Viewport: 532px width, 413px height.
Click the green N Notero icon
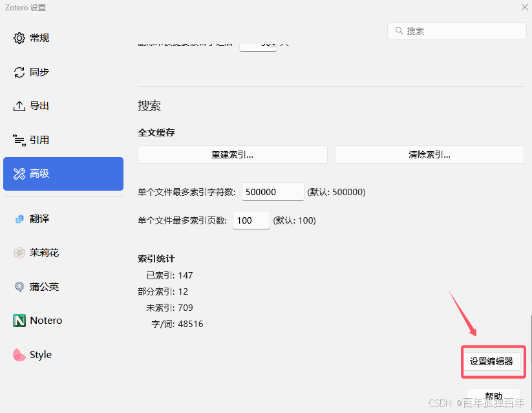(x=19, y=321)
